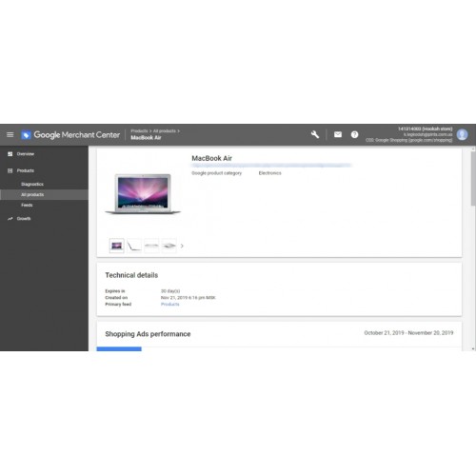Click the Google Merchant Center logo

tap(70, 135)
